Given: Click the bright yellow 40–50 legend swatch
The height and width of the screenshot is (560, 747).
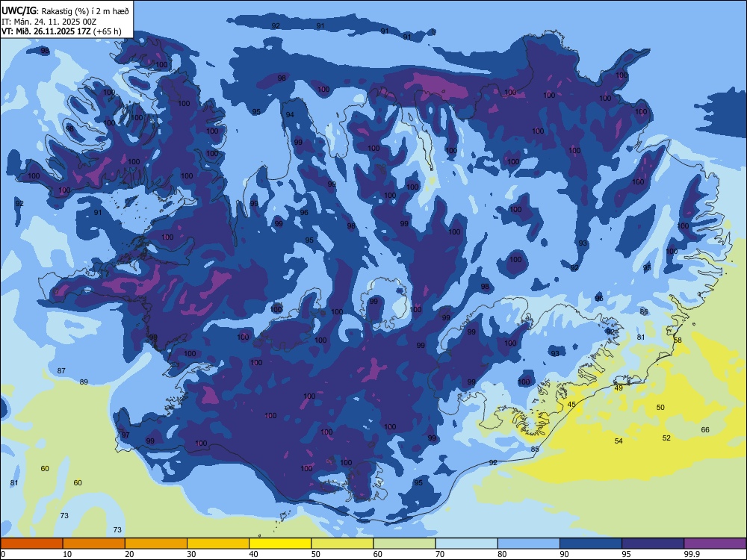Looking at the screenshot, I should (280, 544).
